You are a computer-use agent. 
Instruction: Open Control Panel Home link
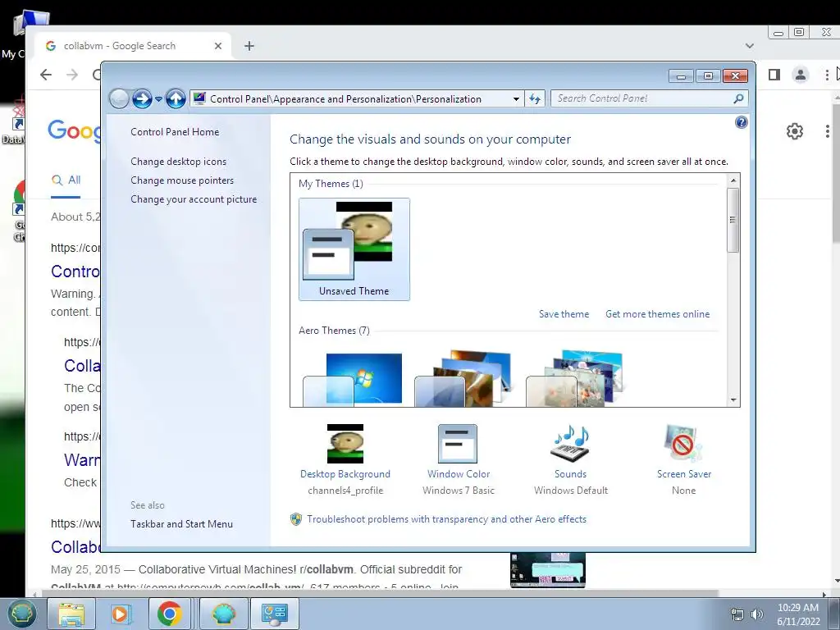point(175,132)
